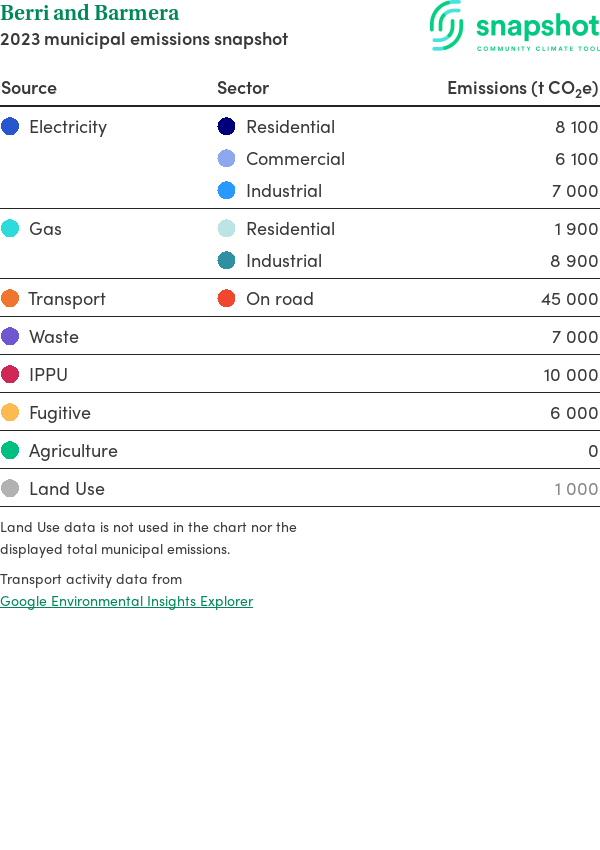This screenshot has height=850, width=600.
Task: Click the green Agriculture source dot
Action: click(x=10, y=451)
